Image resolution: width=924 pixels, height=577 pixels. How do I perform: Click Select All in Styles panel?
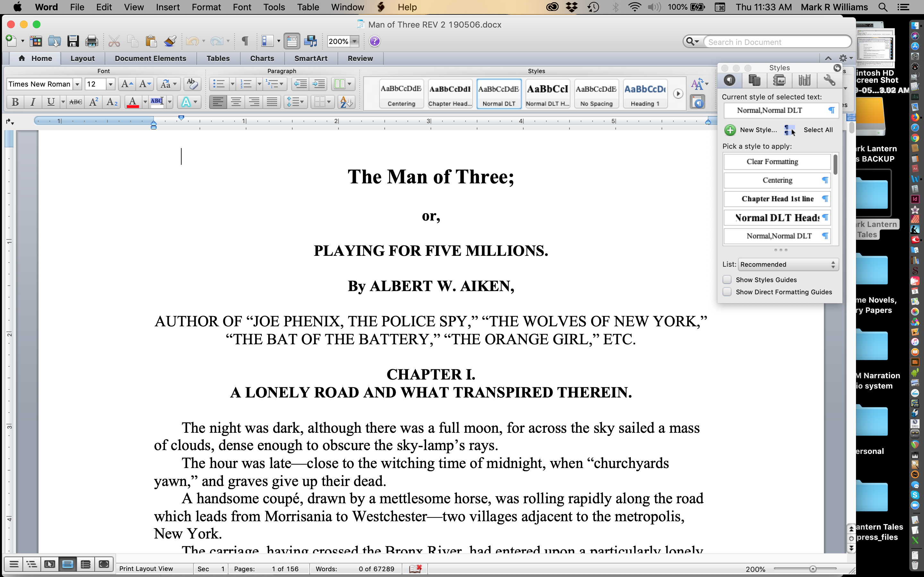[818, 130]
